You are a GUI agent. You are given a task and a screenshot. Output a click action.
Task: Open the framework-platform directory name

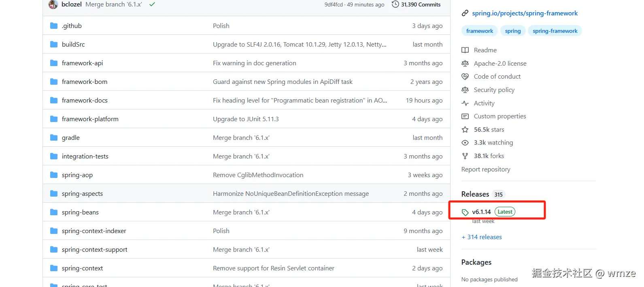pyautogui.click(x=90, y=119)
